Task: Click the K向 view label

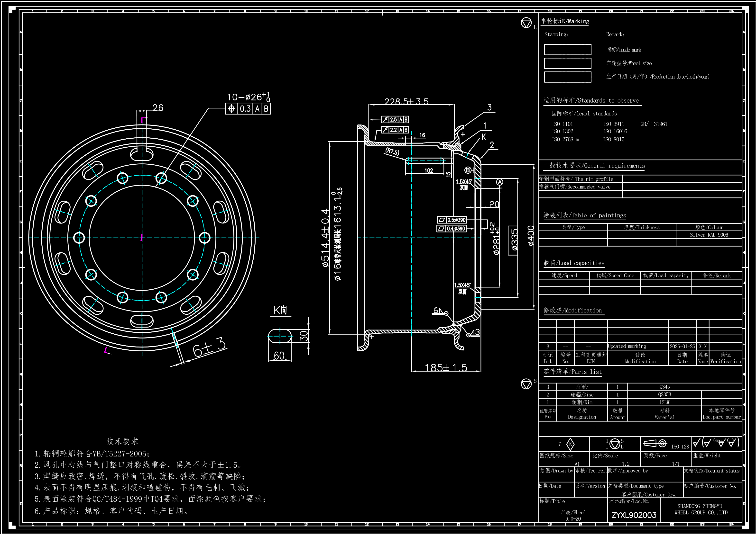Action: (x=280, y=310)
